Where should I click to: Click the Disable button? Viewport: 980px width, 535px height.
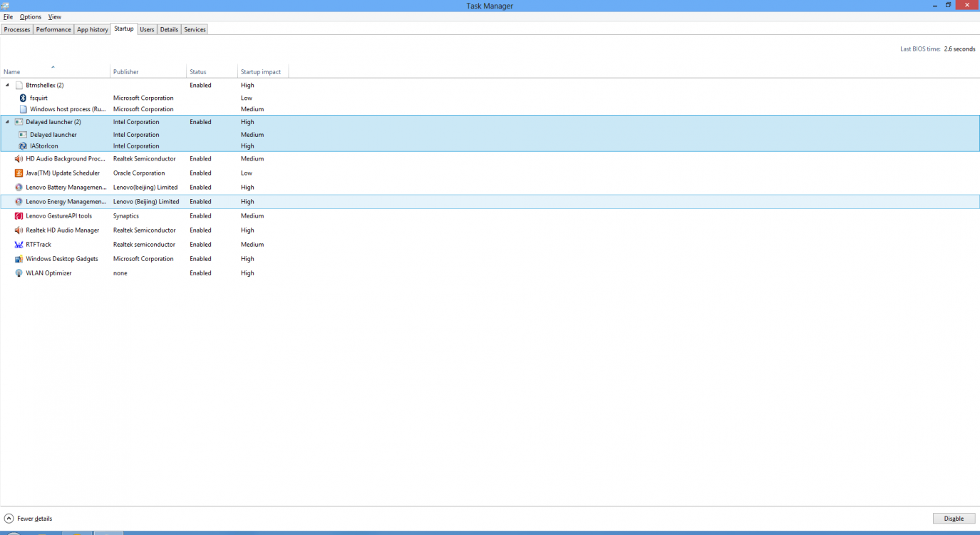click(x=954, y=519)
